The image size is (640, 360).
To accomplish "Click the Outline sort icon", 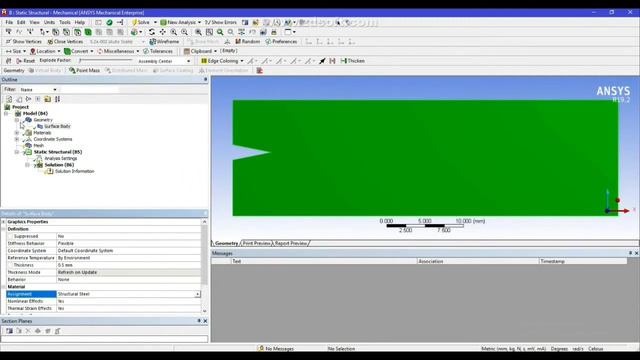I will (58, 99).
